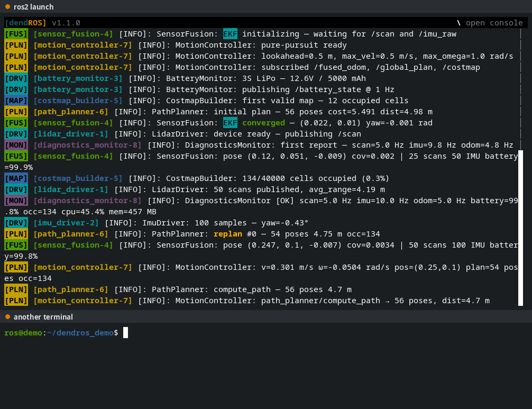The width and height of the screenshot is (532, 409).
Task: Click the DRV tag on the 3S LiPo line
Action: click(x=16, y=78)
